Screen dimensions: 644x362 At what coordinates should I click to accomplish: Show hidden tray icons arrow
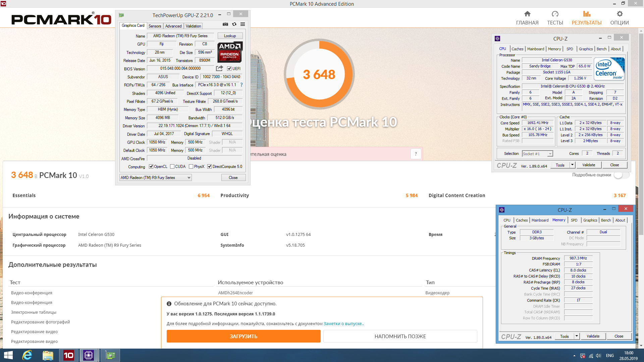[x=575, y=356]
